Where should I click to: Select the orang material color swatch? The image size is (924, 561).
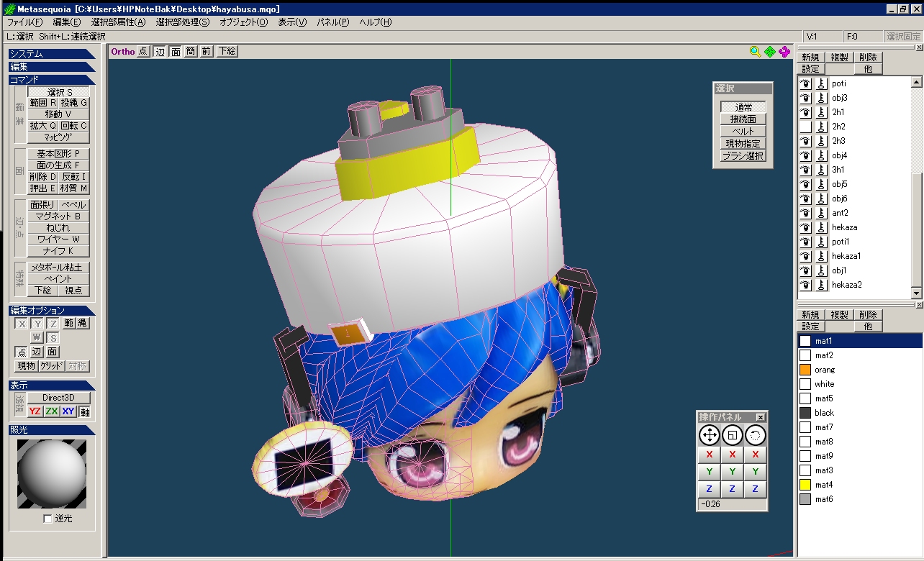click(x=805, y=370)
